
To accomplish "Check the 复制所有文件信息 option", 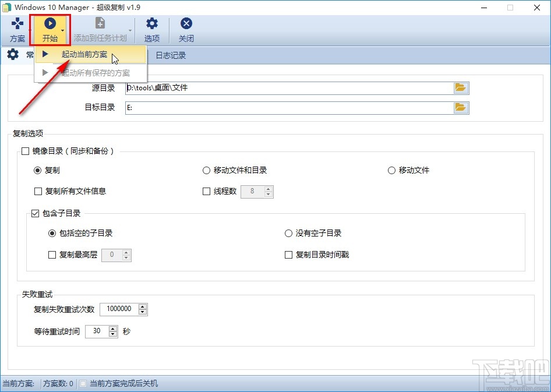I will click(38, 191).
